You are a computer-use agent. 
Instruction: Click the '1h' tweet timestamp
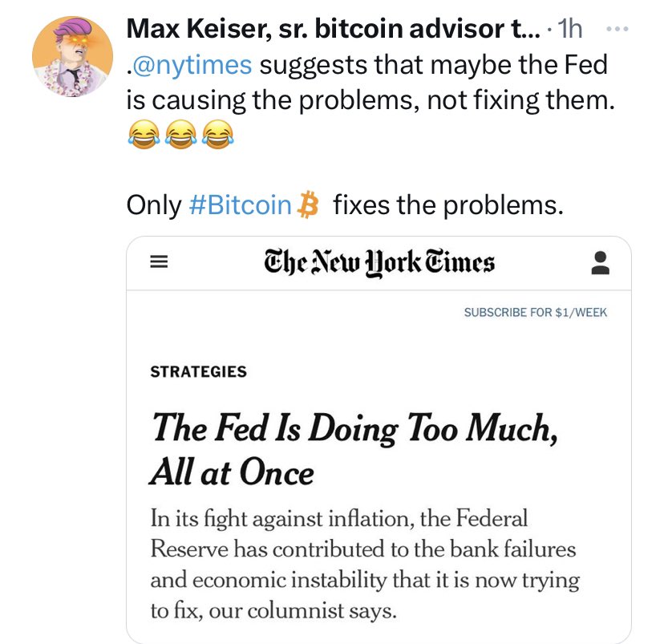pos(570,30)
